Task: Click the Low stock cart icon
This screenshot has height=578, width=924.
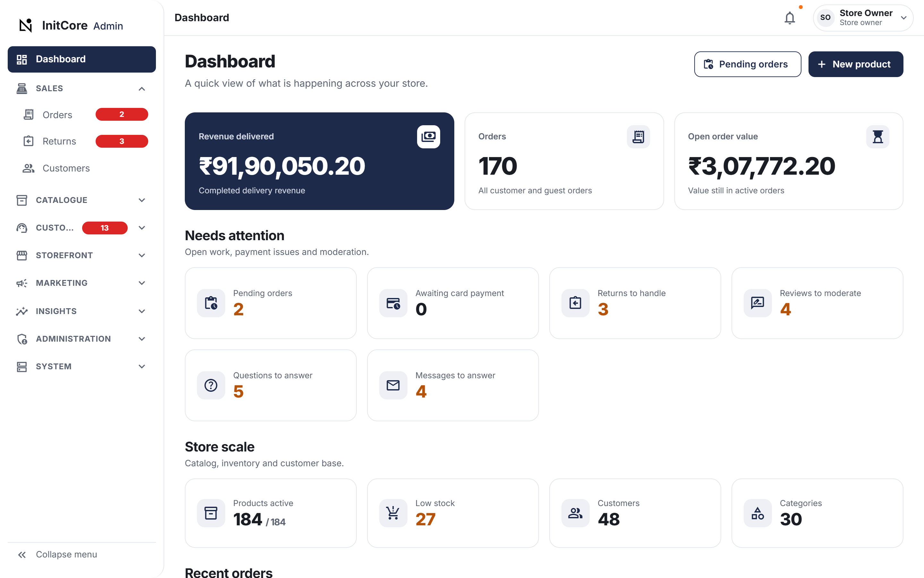Action: click(393, 512)
